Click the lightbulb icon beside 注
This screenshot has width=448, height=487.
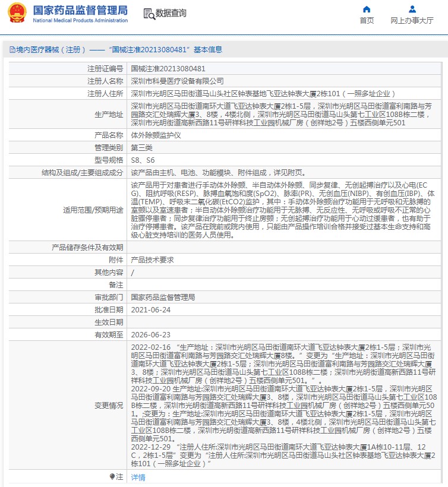112,476
